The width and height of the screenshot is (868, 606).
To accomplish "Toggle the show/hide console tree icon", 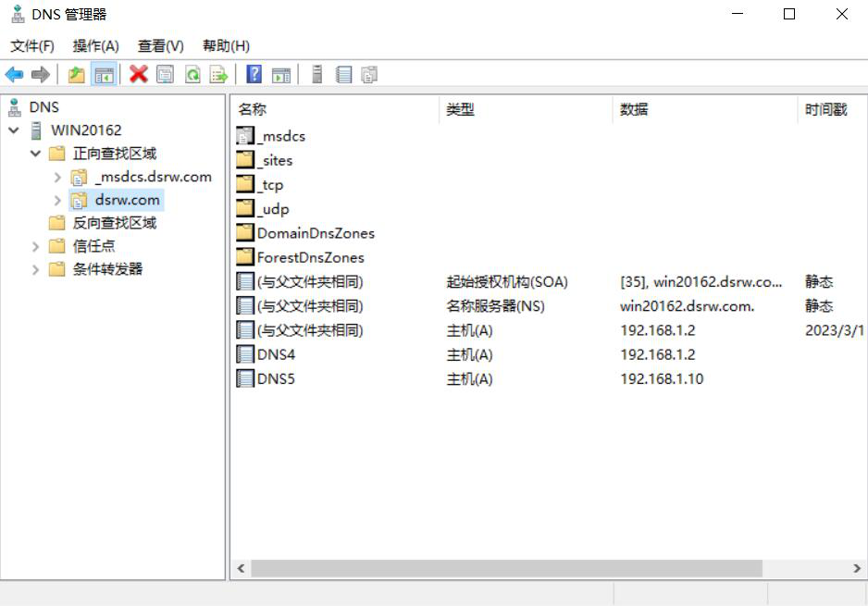I will (x=104, y=74).
